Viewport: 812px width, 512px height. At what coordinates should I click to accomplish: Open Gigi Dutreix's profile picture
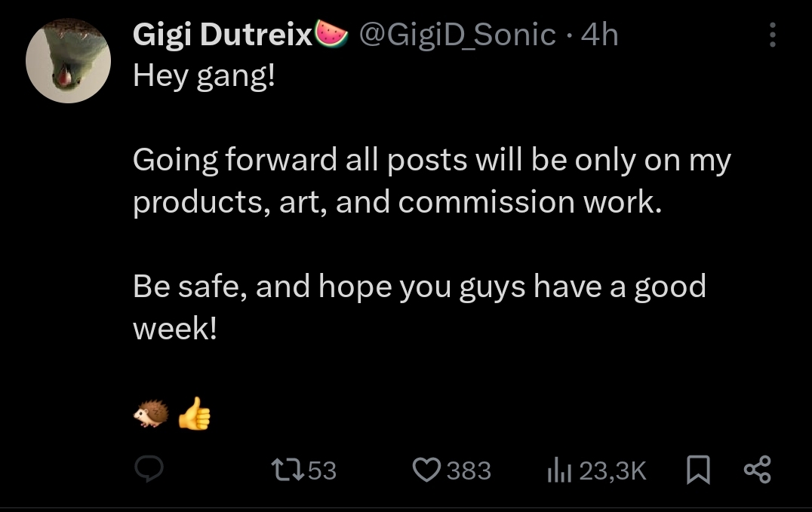[68, 60]
